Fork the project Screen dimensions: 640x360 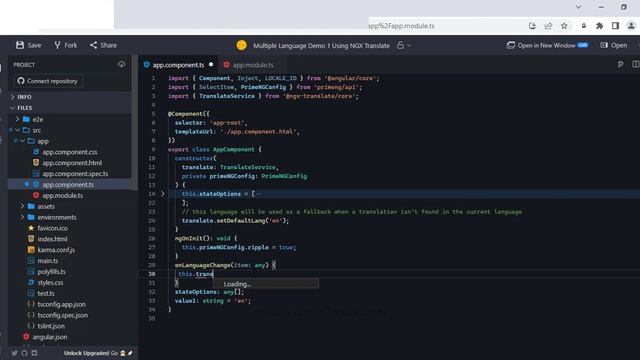[66, 45]
